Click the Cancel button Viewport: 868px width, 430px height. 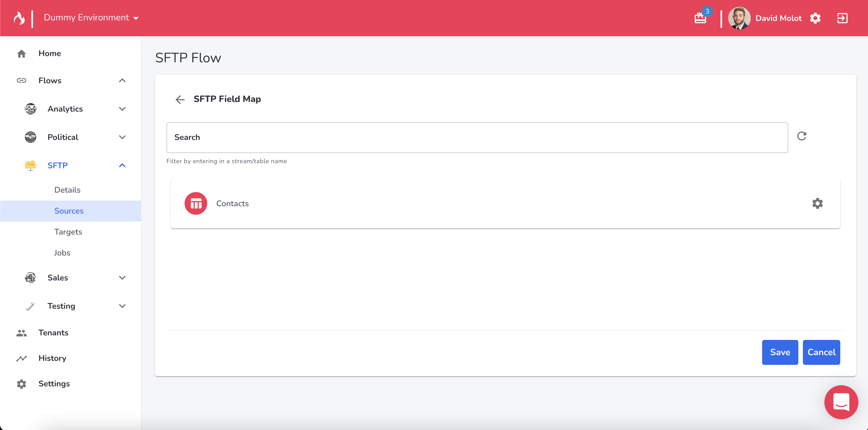click(821, 352)
